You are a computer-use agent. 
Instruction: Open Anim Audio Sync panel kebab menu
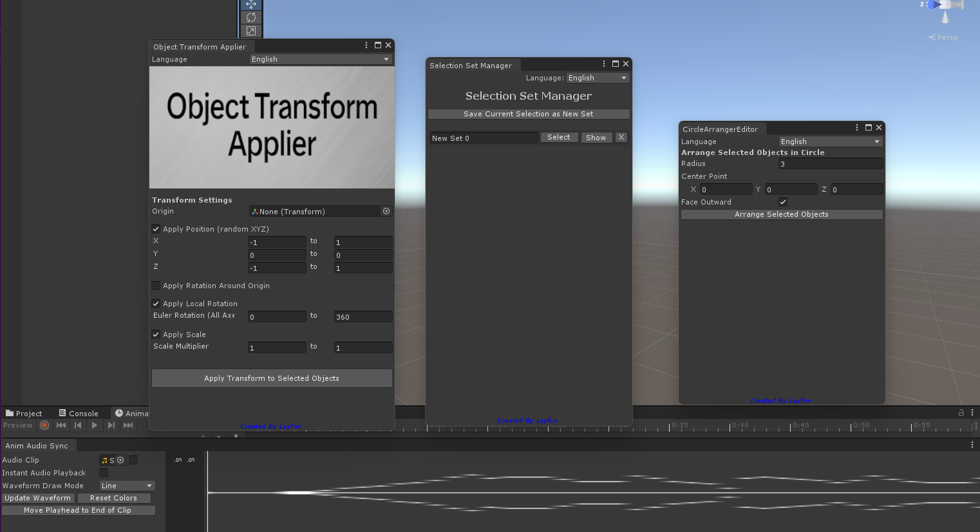point(972,445)
